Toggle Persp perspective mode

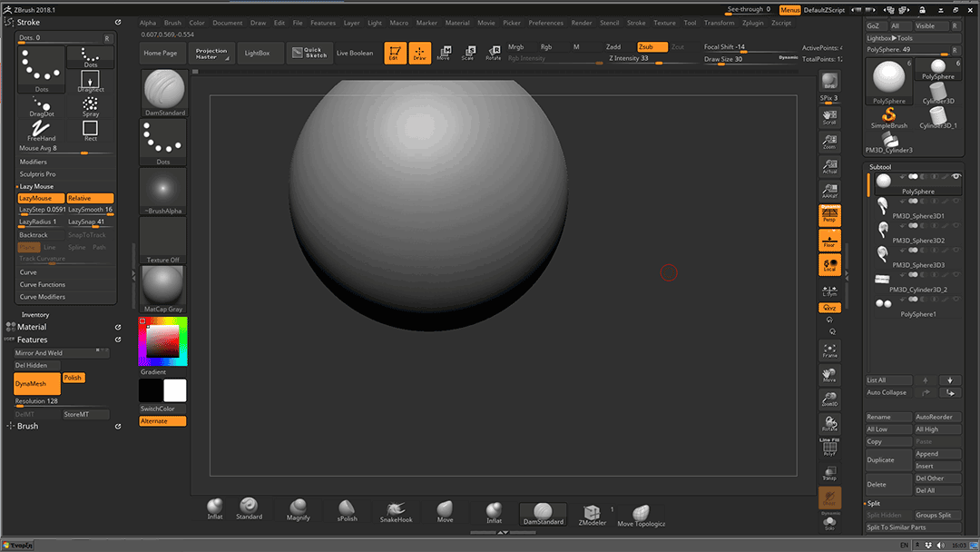(x=829, y=215)
